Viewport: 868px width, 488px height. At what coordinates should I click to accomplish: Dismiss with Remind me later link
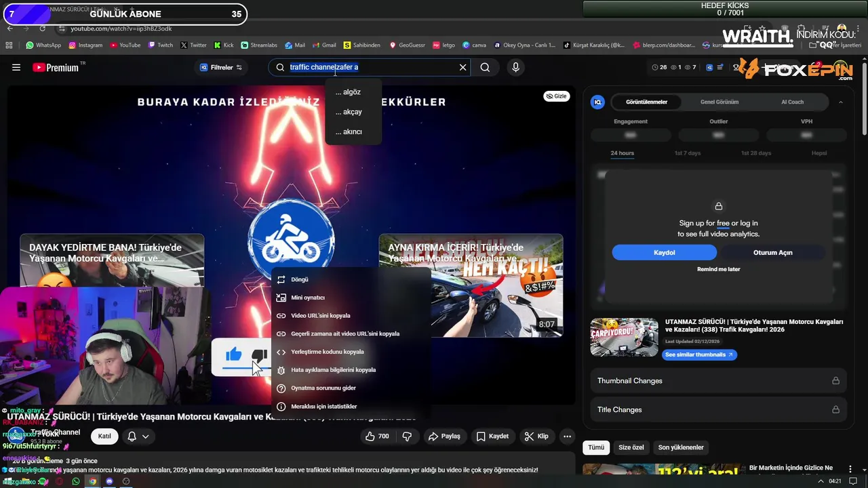coord(718,269)
